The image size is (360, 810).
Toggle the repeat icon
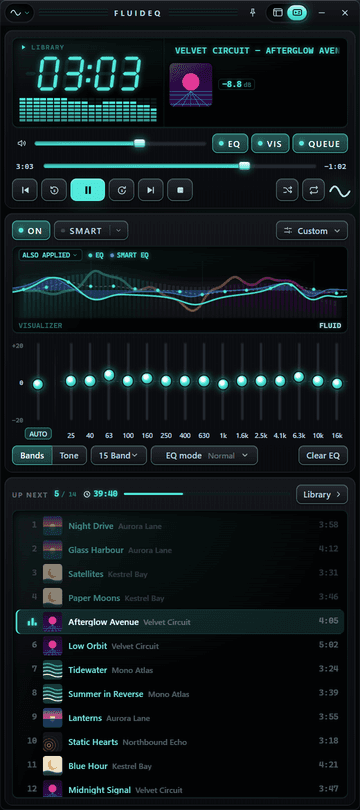(314, 190)
